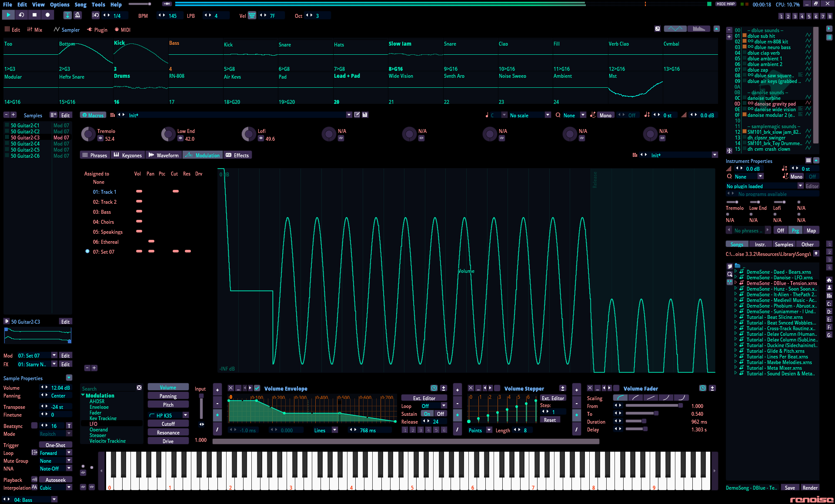
Task: Toggle Autoseek for the sample
Action: (56, 480)
